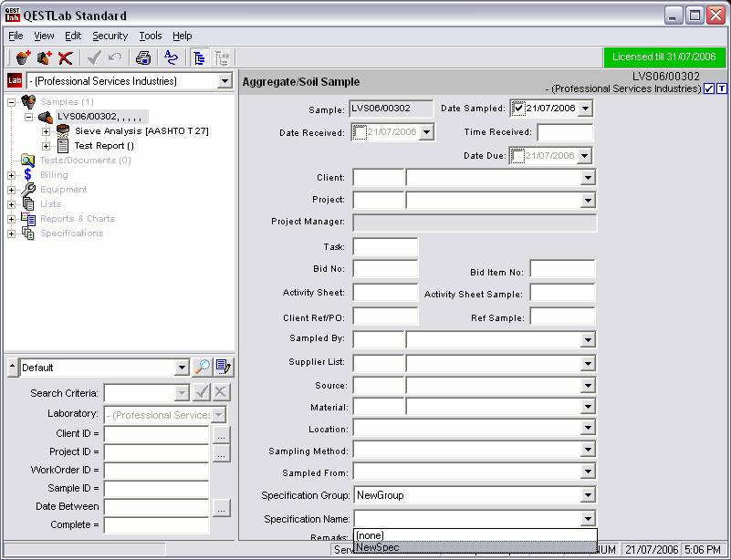Image resolution: width=731 pixels, height=560 pixels.
Task: Click the printer icon in toolbar
Action: (x=143, y=57)
